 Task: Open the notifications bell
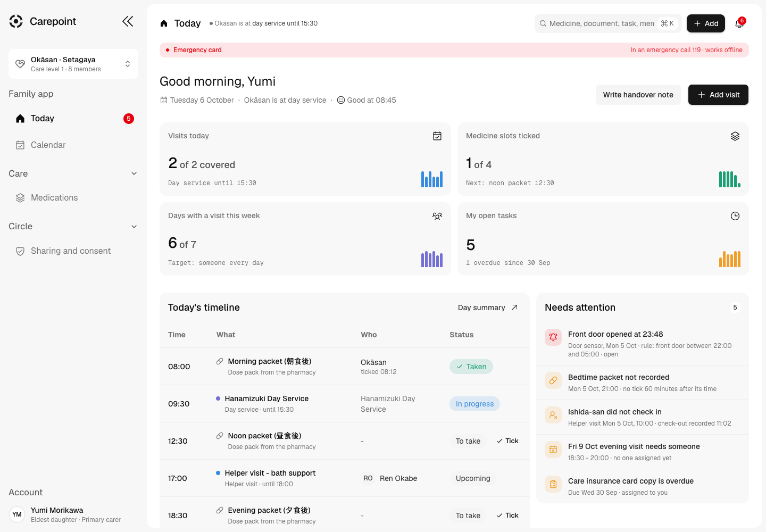point(739,23)
